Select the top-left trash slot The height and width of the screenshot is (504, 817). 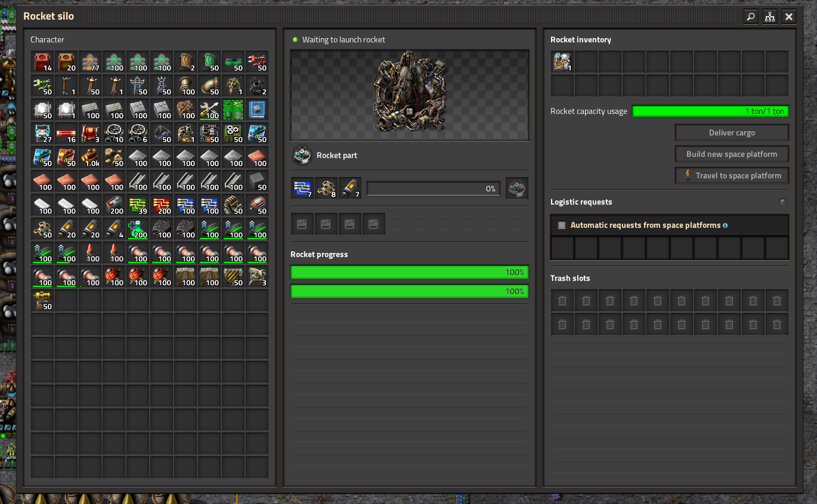pos(562,301)
